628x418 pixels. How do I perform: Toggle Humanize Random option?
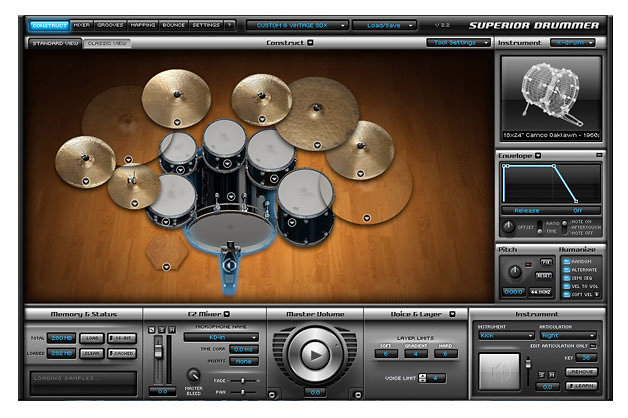coord(566,261)
